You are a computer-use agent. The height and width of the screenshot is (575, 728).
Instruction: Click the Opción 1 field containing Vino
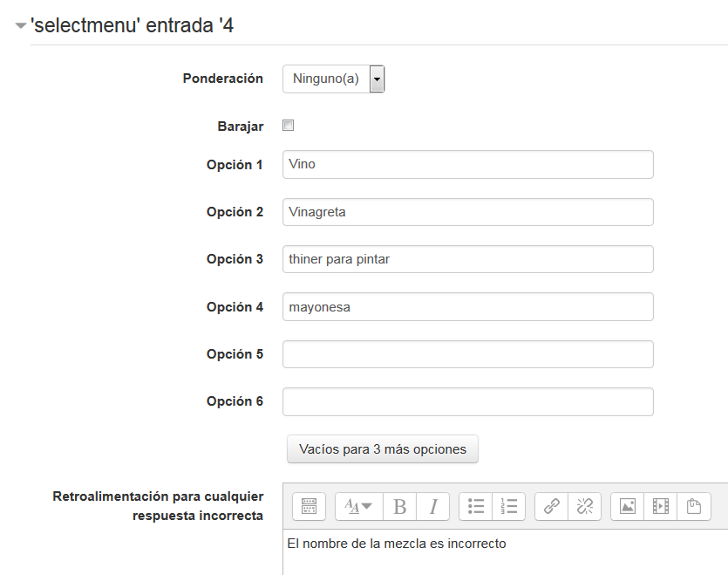point(467,165)
